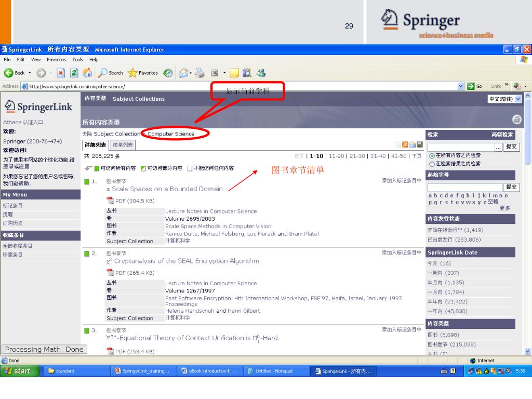This screenshot has height=399, width=532.
Task: Open the Search pane in the toolbar
Action: [111, 73]
